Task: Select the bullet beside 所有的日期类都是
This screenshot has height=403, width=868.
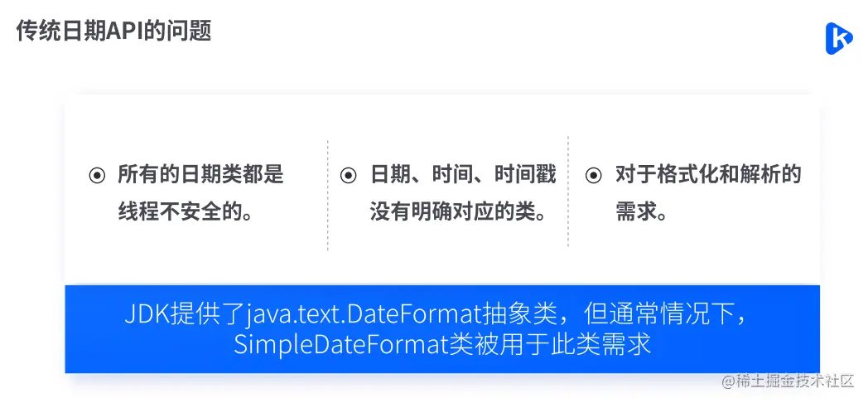Action: pyautogui.click(x=98, y=177)
